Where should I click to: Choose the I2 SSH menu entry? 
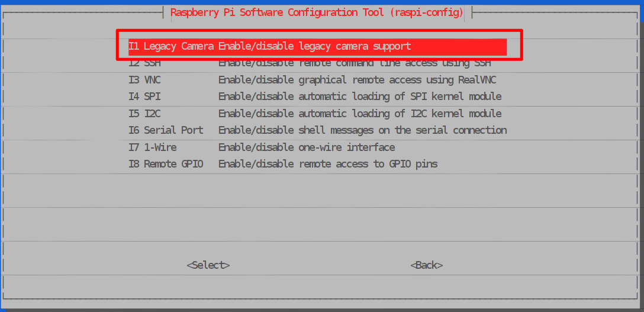[144, 63]
